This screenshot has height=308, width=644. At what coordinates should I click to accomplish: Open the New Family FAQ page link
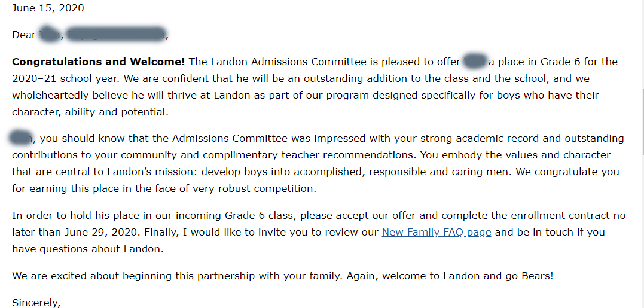(x=437, y=232)
